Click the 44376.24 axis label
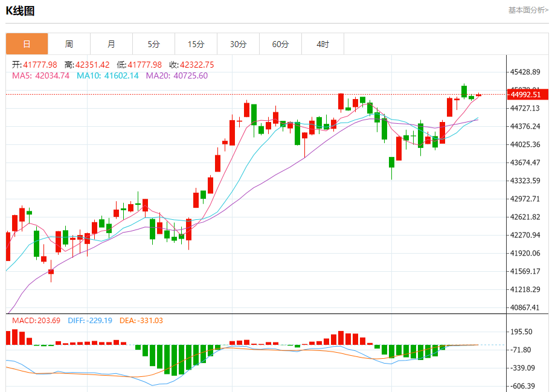The height and width of the screenshot is (392, 552). click(525, 126)
